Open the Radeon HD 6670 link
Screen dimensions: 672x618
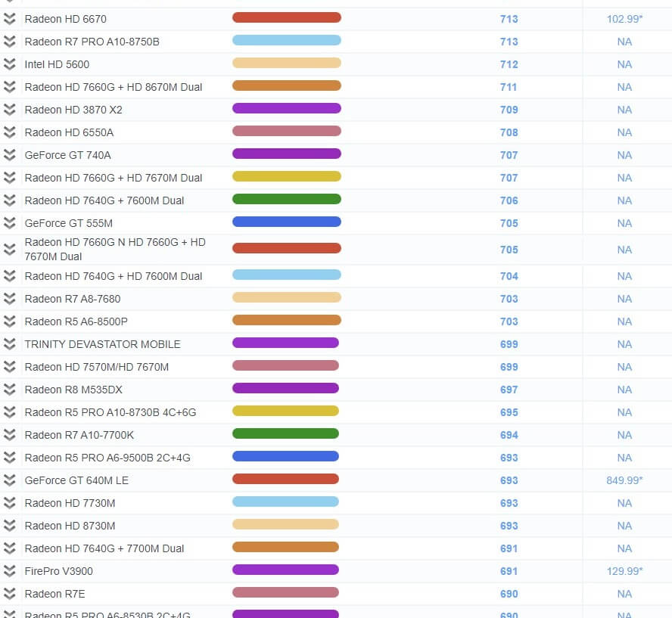point(66,19)
